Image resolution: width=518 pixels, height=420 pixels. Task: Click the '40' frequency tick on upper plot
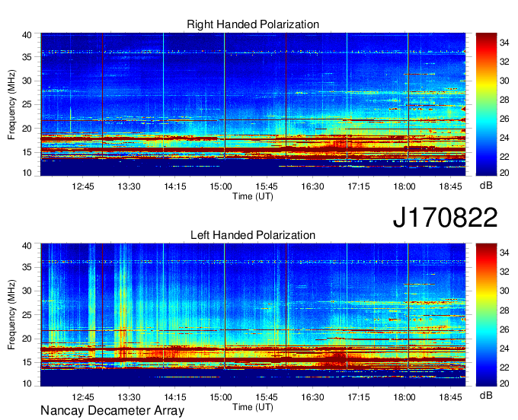click(x=27, y=35)
